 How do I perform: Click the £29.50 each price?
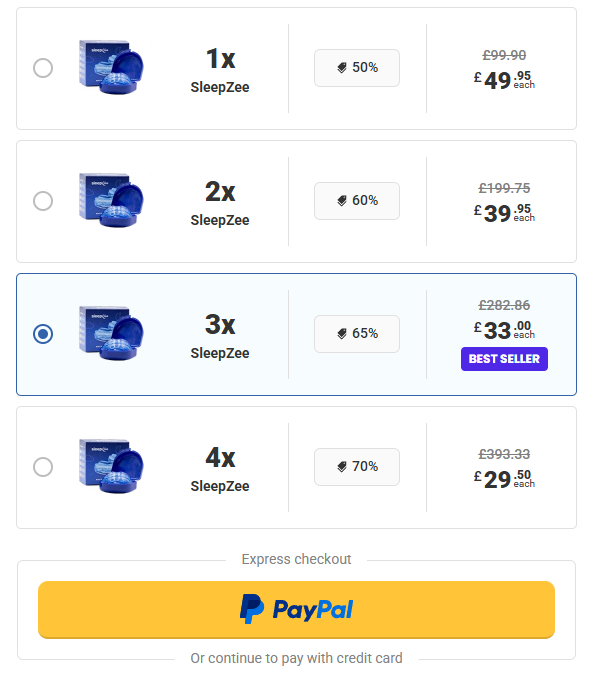click(504, 479)
